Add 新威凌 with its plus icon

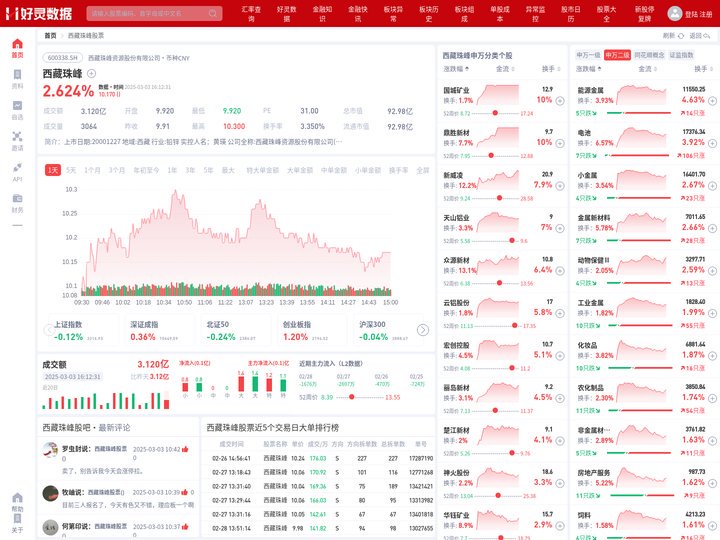tap(560, 186)
